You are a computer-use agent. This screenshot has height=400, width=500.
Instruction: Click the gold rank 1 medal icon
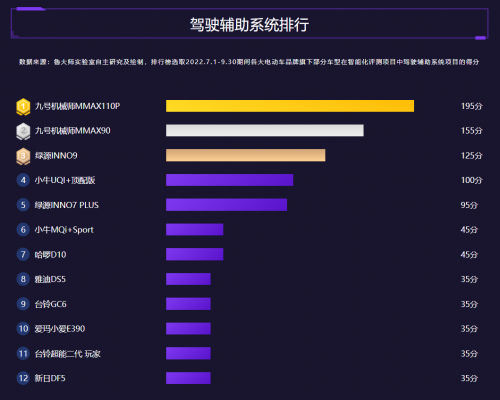point(23,107)
